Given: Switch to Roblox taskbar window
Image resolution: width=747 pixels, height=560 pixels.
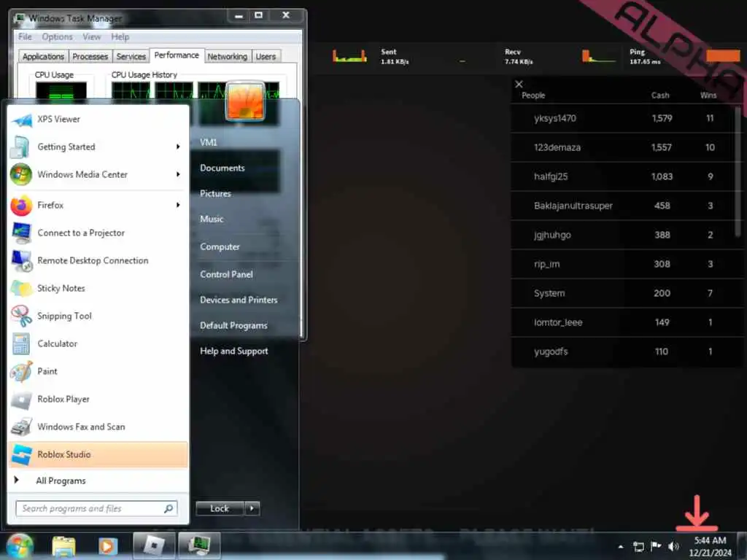Looking at the screenshot, I should 154,545.
